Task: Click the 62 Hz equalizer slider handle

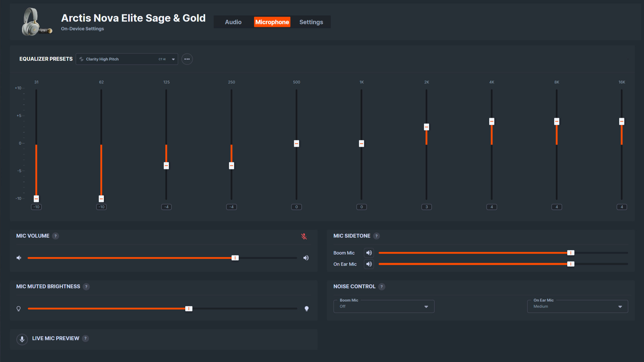Action: 101,199
